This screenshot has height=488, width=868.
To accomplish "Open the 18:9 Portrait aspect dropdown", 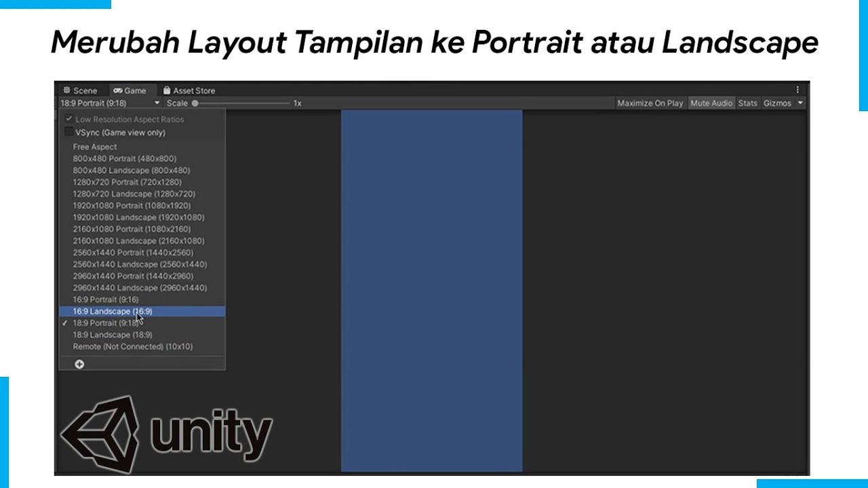I will (x=110, y=103).
